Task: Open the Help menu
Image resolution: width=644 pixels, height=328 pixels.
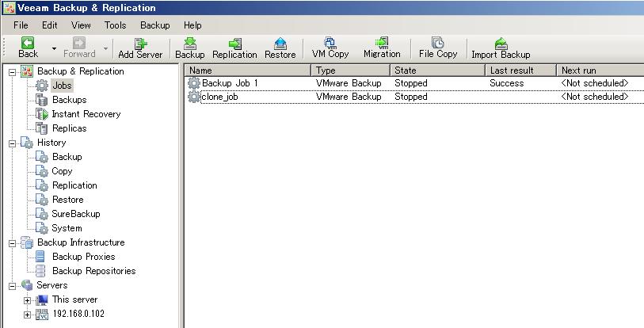Action: [192, 25]
